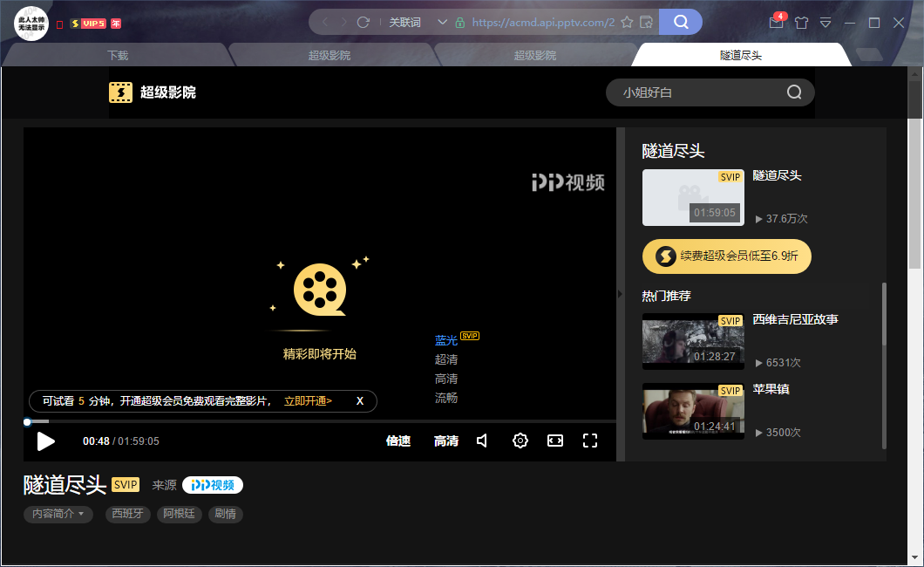Open the 倍速 playback speed menu
This screenshot has width=924, height=567.
[398, 441]
